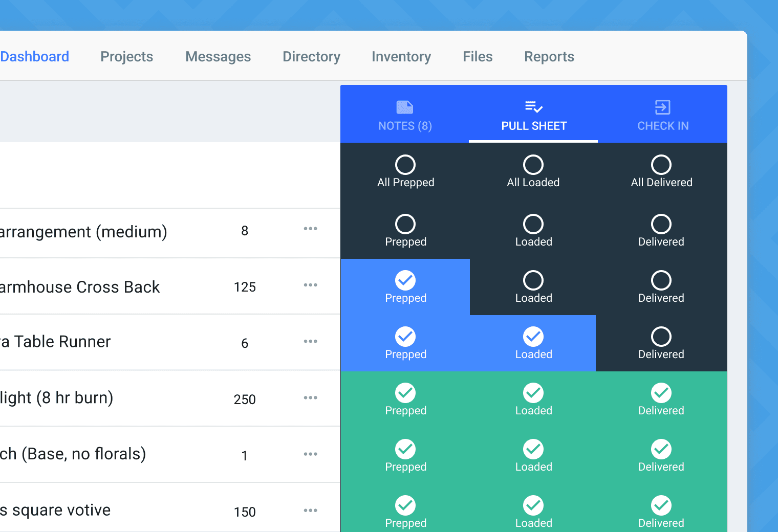Viewport: 778px width, 532px height.
Task: Open more options for square votive
Action: (310, 511)
